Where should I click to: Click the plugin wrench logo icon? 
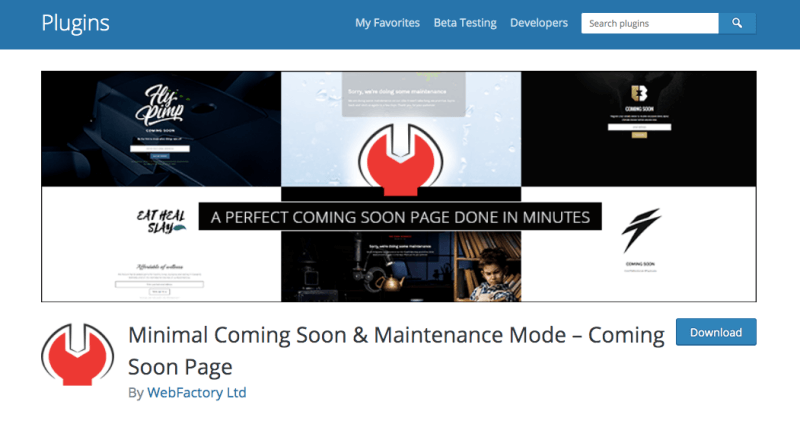coord(78,354)
